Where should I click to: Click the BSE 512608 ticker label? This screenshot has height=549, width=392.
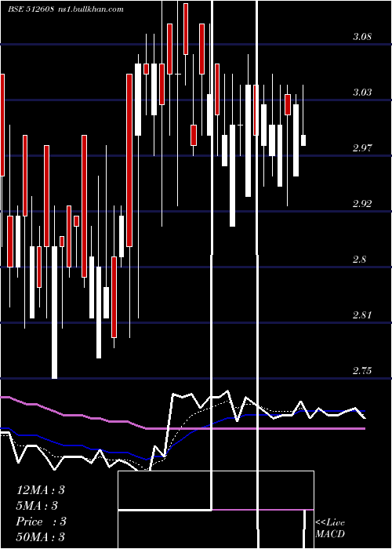pos(31,9)
